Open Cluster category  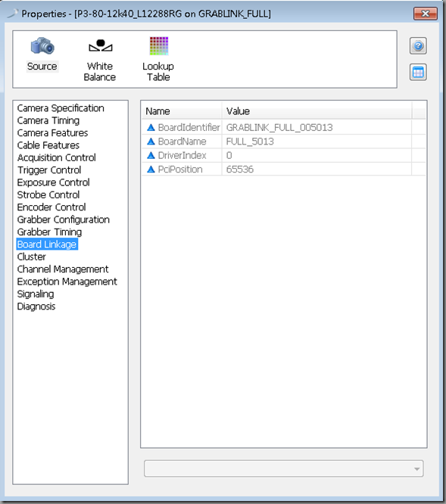(32, 257)
